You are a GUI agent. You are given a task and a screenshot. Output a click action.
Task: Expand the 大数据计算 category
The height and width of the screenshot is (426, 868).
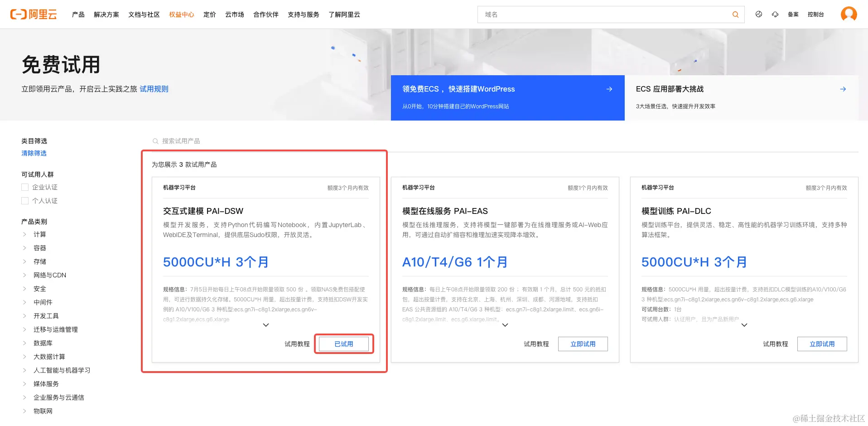click(x=24, y=357)
